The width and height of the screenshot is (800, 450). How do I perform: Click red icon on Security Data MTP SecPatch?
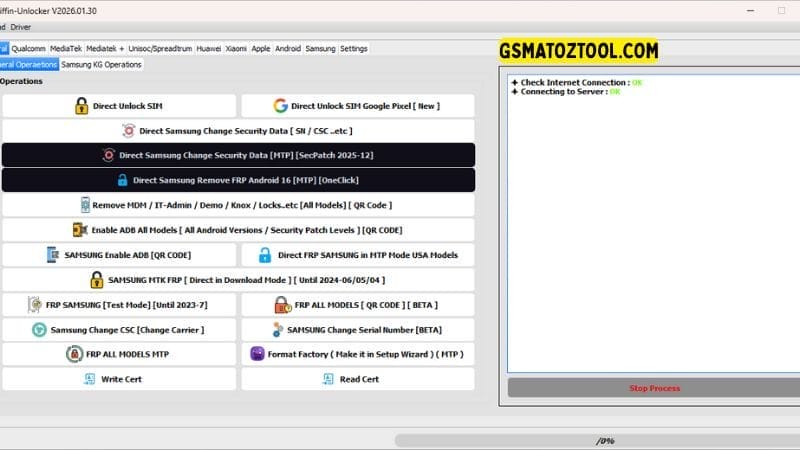point(108,155)
